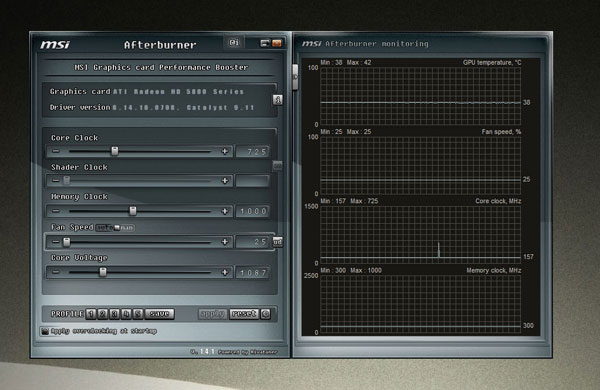Decrease Memory Clock with minus icon

click(56, 211)
